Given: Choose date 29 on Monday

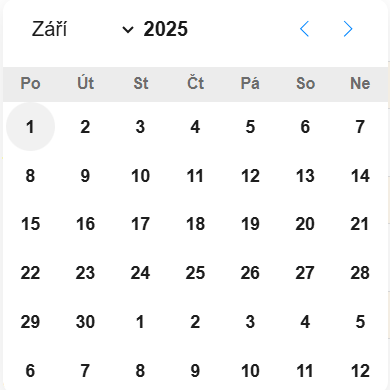Looking at the screenshot, I should click(30, 322).
